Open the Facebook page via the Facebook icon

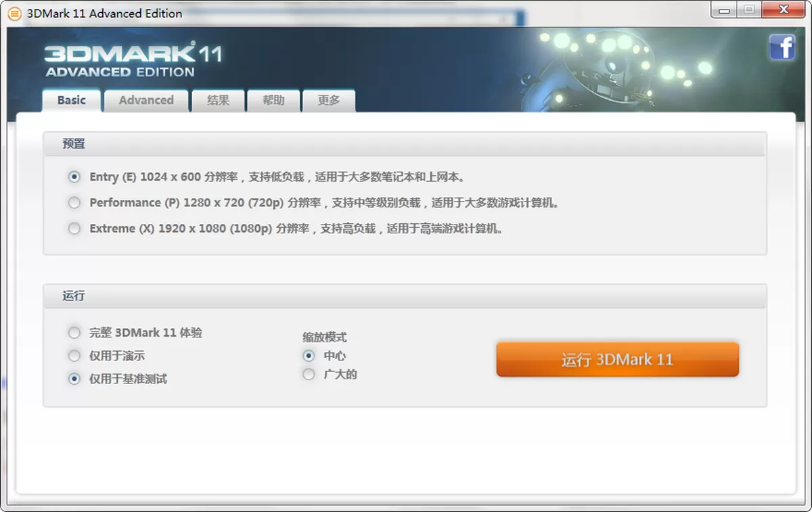click(x=782, y=47)
